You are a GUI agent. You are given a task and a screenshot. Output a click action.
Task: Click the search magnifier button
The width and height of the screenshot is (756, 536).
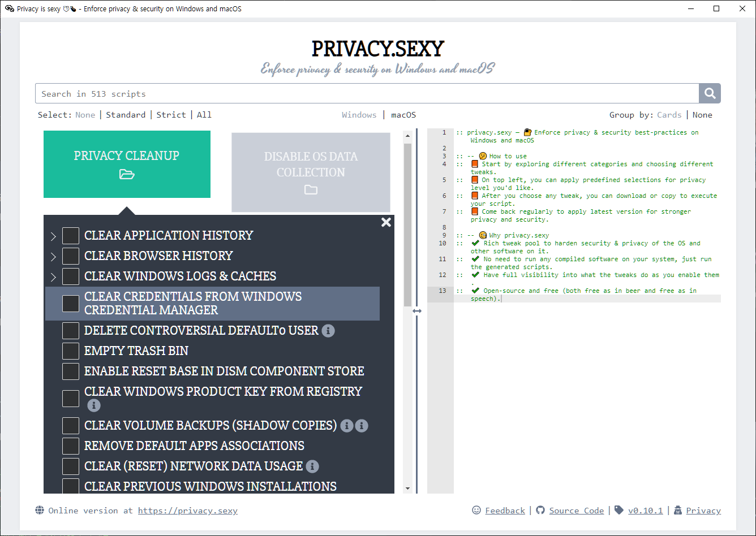(710, 93)
